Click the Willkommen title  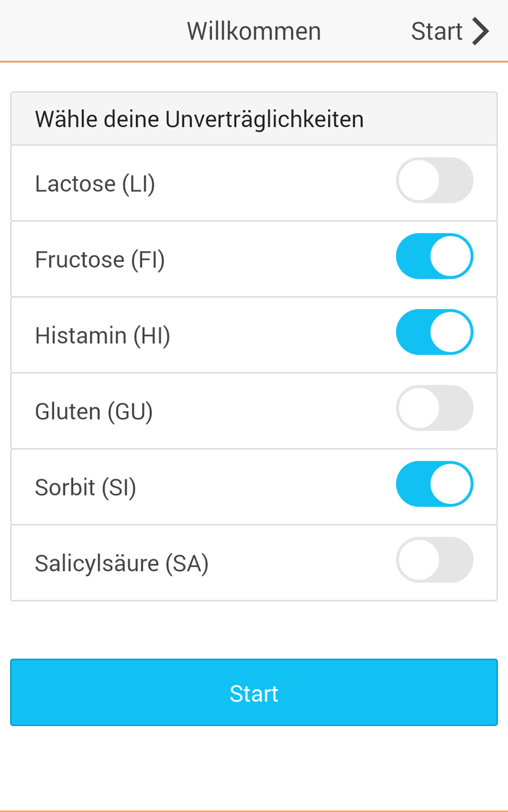(254, 31)
